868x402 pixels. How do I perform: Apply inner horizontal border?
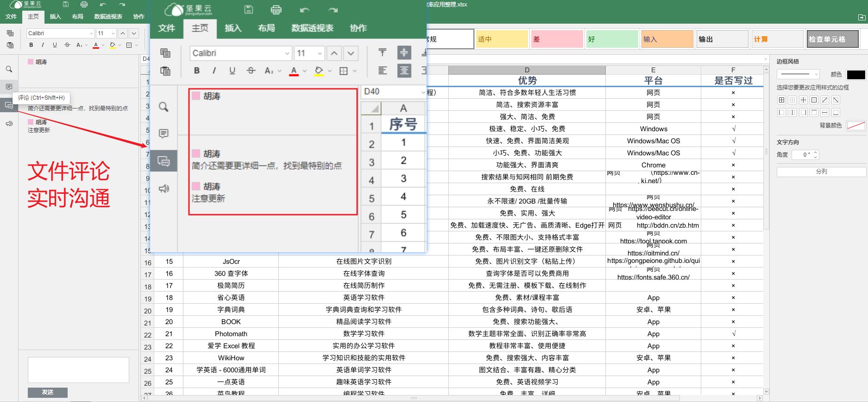(x=825, y=112)
